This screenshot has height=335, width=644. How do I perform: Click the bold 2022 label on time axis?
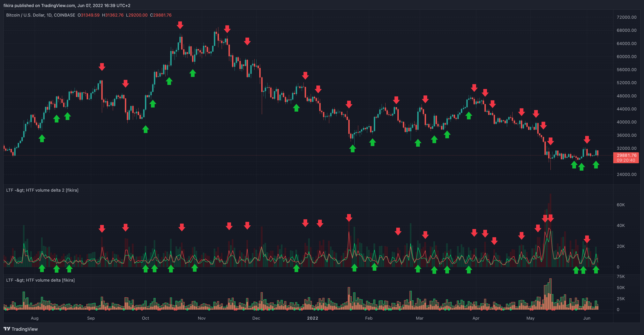312,318
